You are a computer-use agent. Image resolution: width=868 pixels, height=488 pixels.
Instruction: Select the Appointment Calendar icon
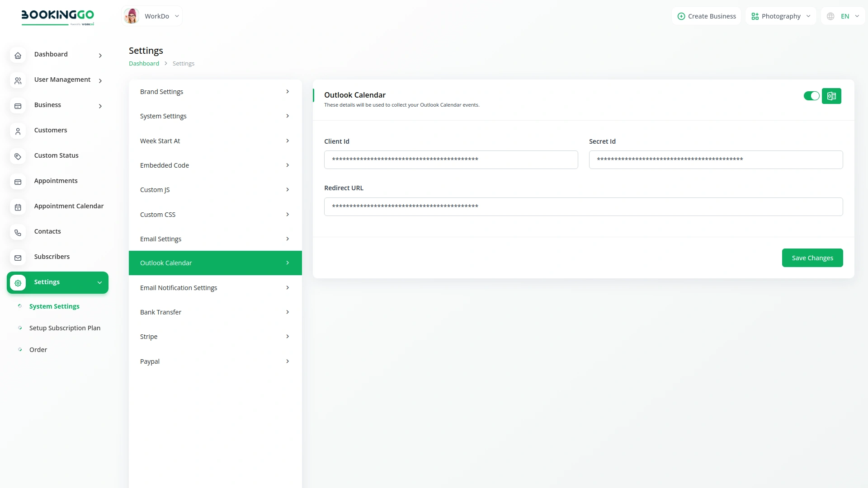[18, 207]
